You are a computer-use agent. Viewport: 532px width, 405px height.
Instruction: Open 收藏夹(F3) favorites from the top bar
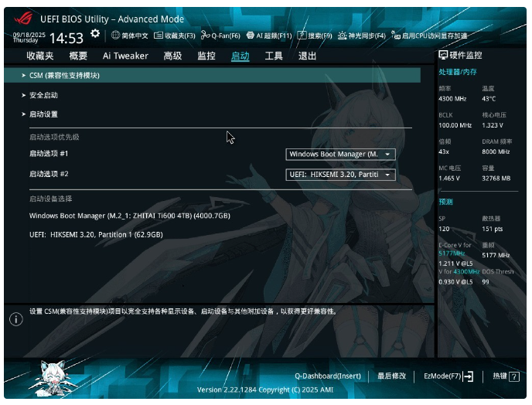coord(175,36)
